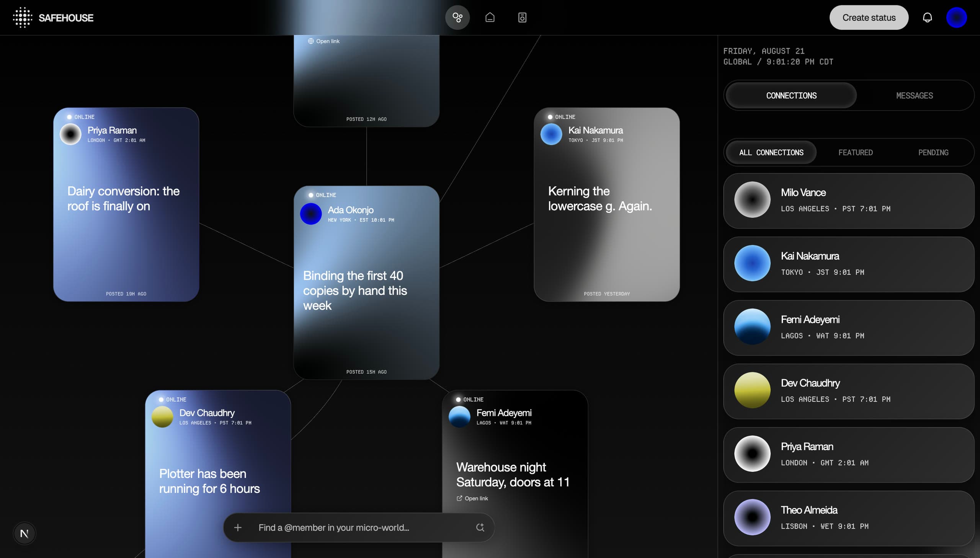980x558 pixels.
Task: Open Kai Nakamura in connections list
Action: (849, 264)
